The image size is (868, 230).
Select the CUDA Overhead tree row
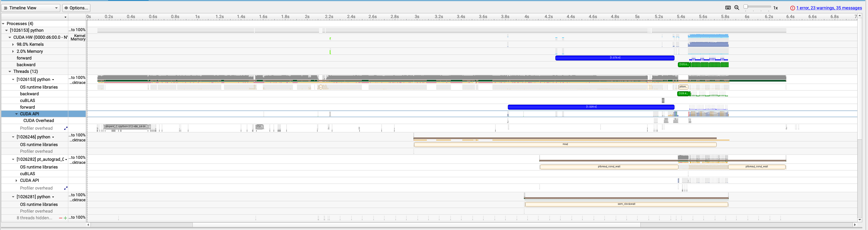point(38,121)
